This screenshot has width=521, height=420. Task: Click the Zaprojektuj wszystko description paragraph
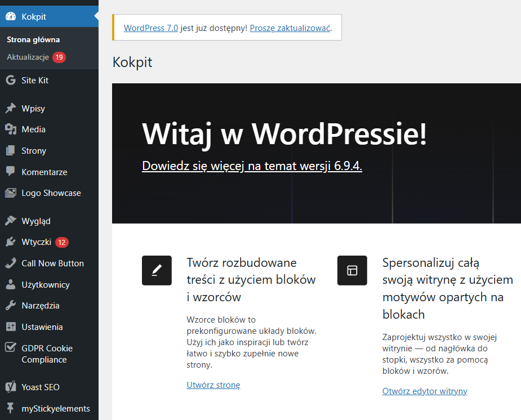[439, 354]
